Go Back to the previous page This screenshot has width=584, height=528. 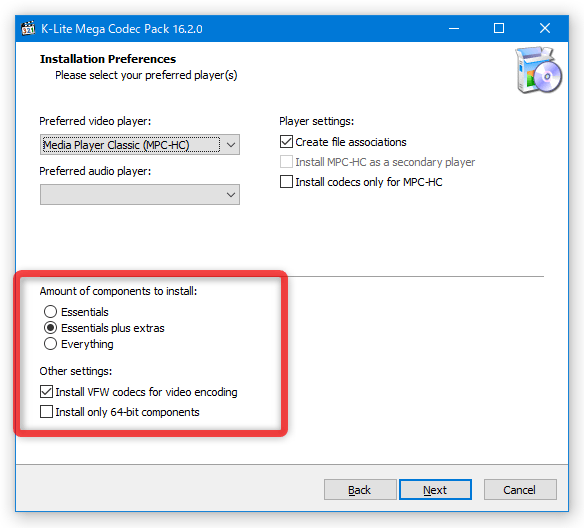coord(360,490)
